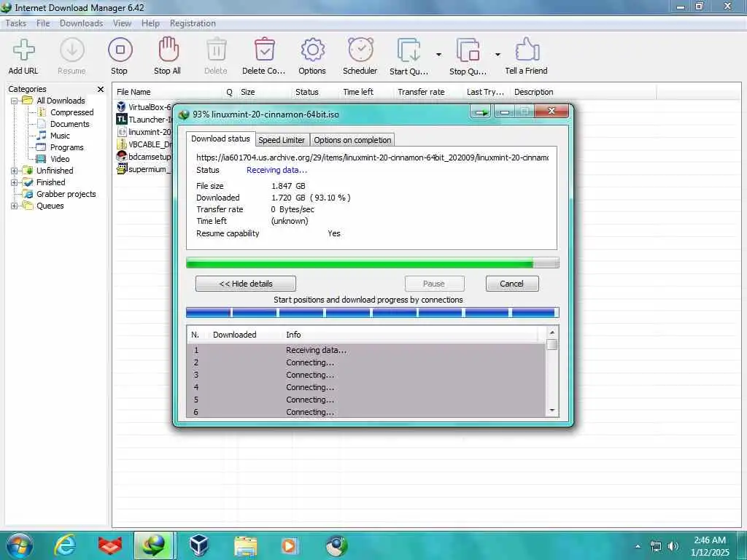The width and height of the screenshot is (747, 560).
Task: Show hidden tray icons arrow
Action: (x=638, y=546)
